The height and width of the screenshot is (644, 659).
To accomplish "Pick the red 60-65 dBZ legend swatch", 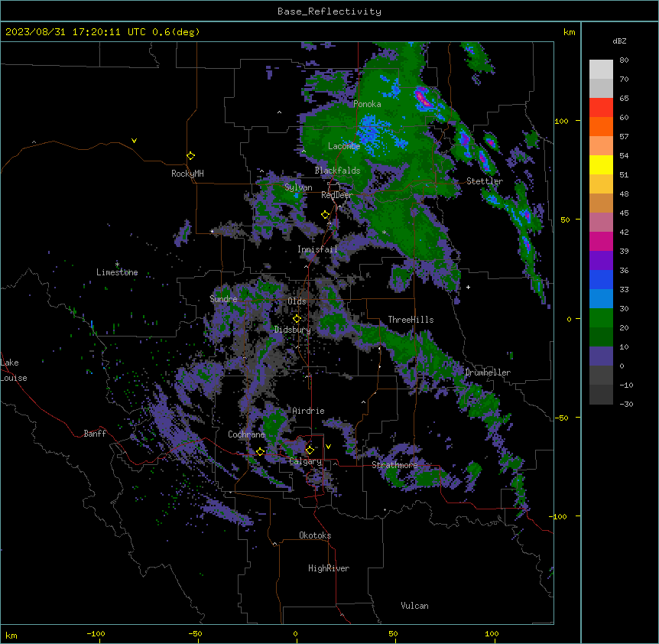I will tap(601, 108).
